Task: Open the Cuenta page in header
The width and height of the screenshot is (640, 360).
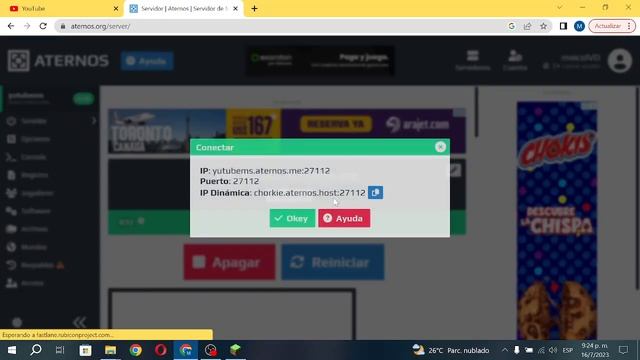Action: click(515, 60)
